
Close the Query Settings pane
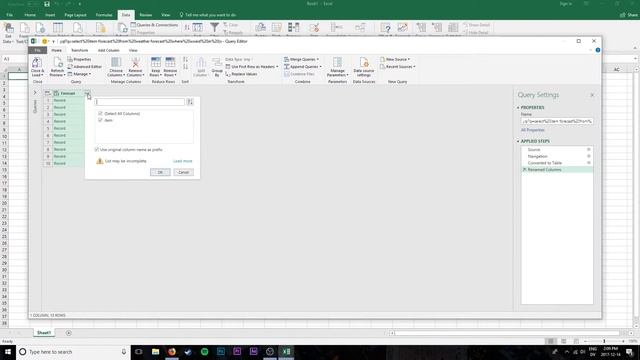coord(592,95)
